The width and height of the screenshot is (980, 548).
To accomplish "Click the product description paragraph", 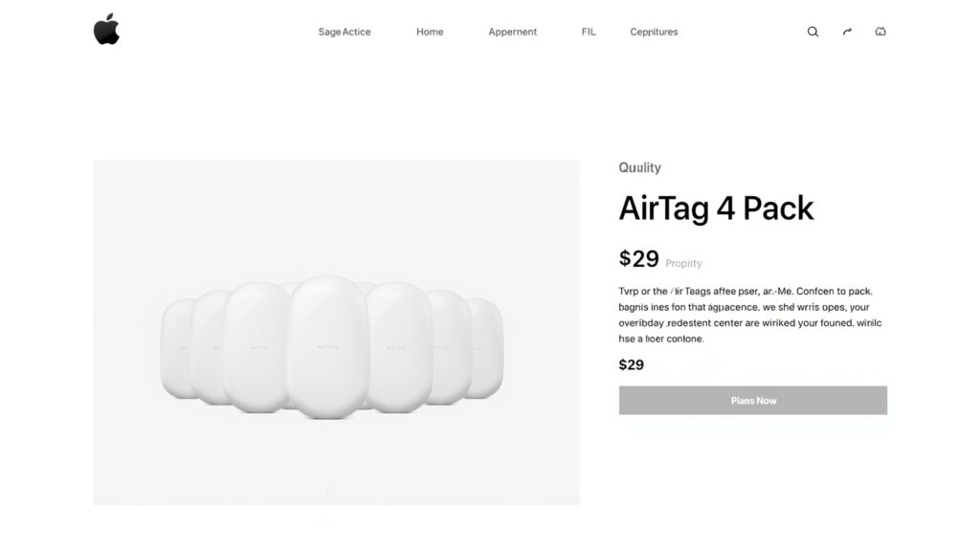I will click(750, 315).
